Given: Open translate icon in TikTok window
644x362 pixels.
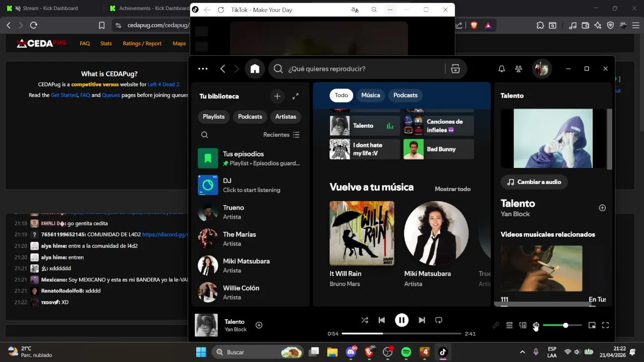Looking at the screenshot, I should (x=355, y=10).
